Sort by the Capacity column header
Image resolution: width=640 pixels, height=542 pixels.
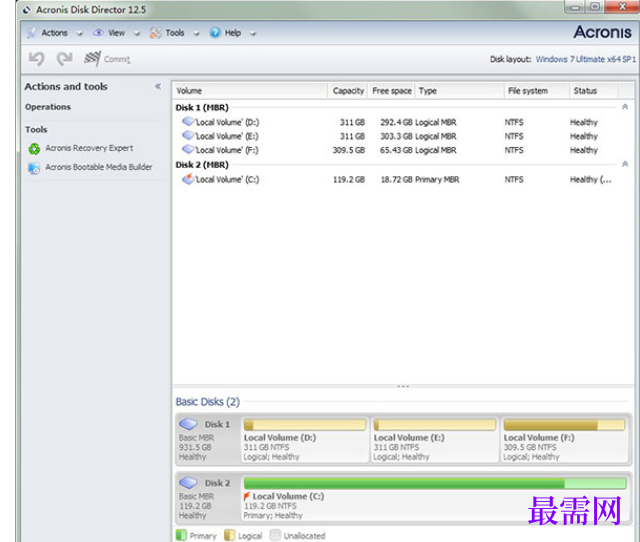pos(348,91)
